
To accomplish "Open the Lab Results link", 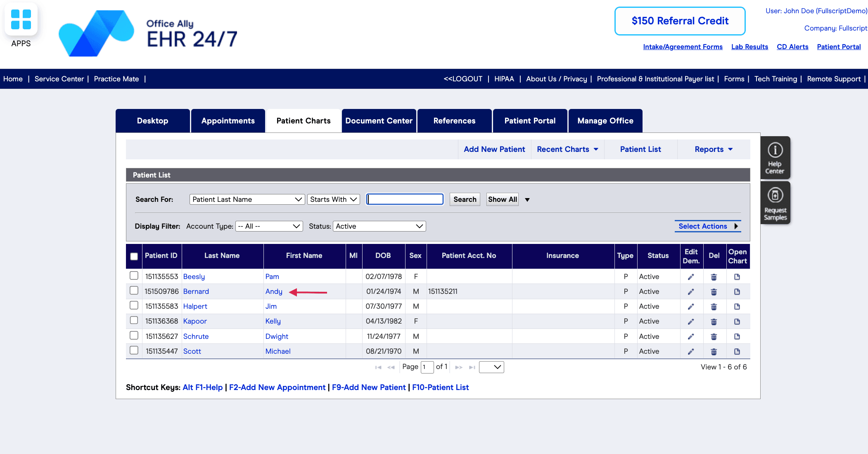I will [749, 47].
